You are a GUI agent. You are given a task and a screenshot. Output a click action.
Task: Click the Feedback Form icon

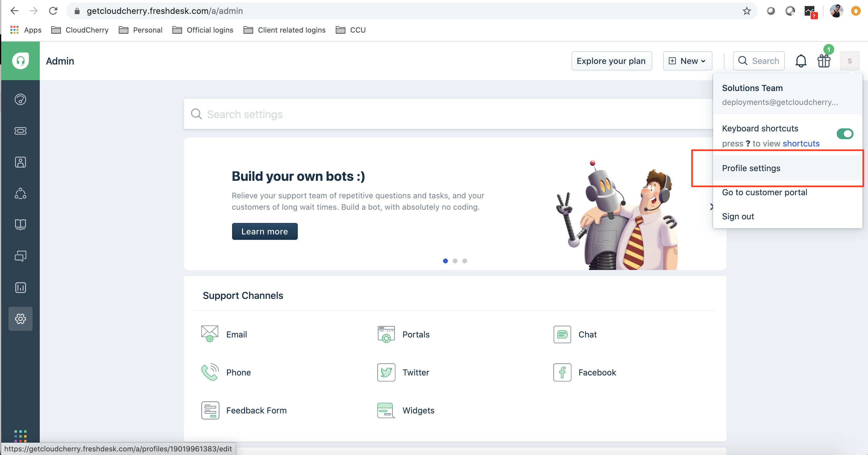pyautogui.click(x=210, y=410)
